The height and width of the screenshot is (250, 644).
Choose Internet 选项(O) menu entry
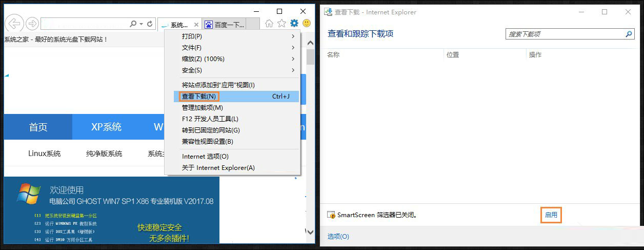pyautogui.click(x=205, y=157)
